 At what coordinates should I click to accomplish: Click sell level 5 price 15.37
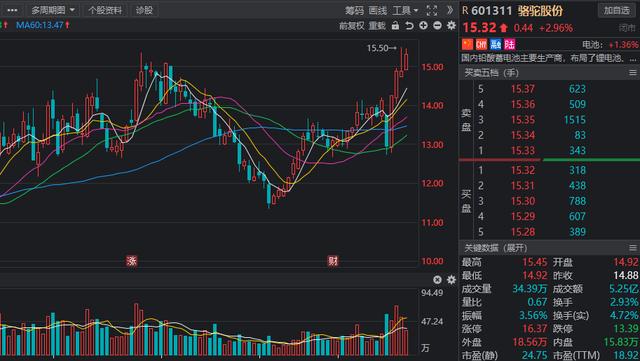[523, 89]
